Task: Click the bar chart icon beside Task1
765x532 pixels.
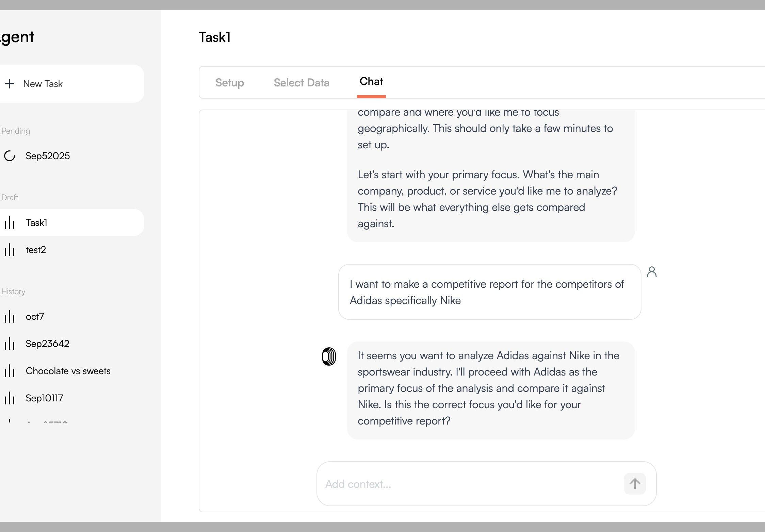Action: click(x=10, y=223)
